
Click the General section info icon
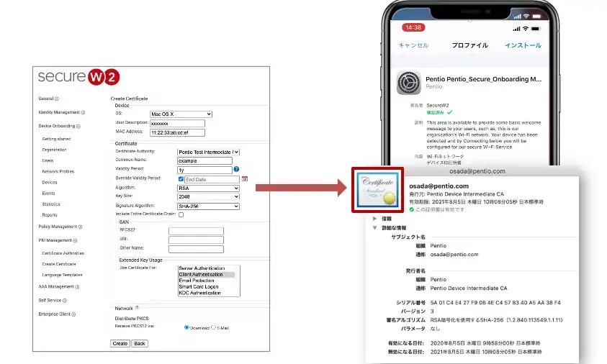pyautogui.click(x=57, y=99)
